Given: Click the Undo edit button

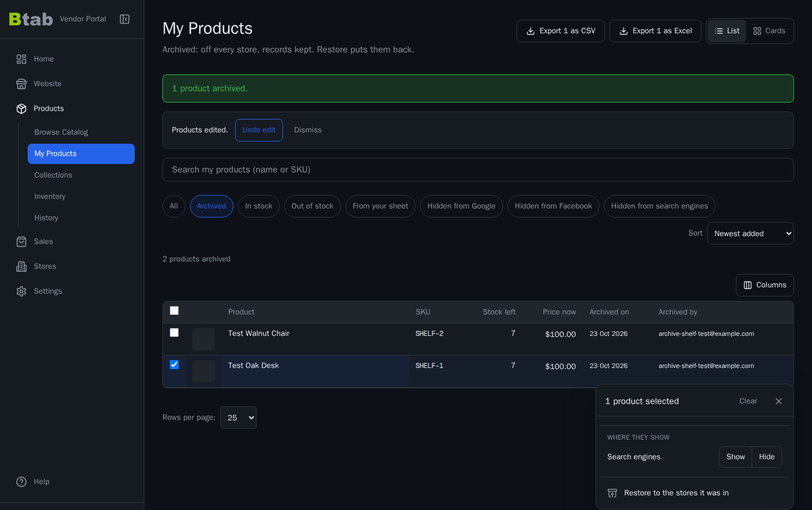Looking at the screenshot, I should [259, 130].
